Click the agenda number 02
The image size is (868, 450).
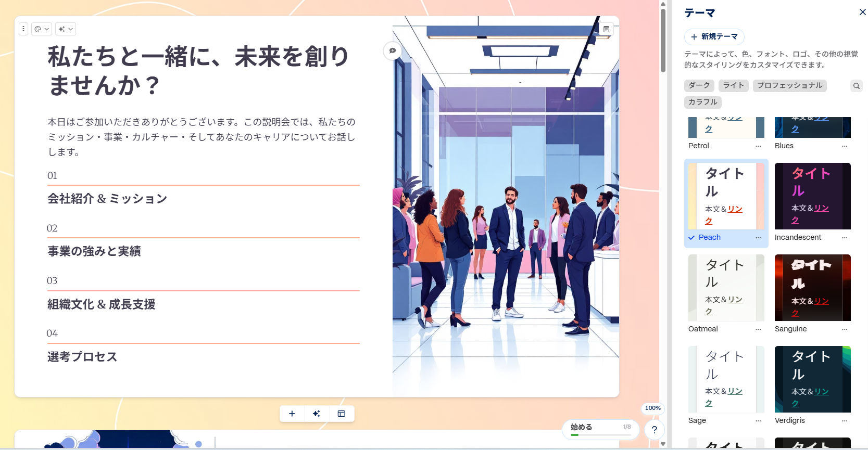52,228
